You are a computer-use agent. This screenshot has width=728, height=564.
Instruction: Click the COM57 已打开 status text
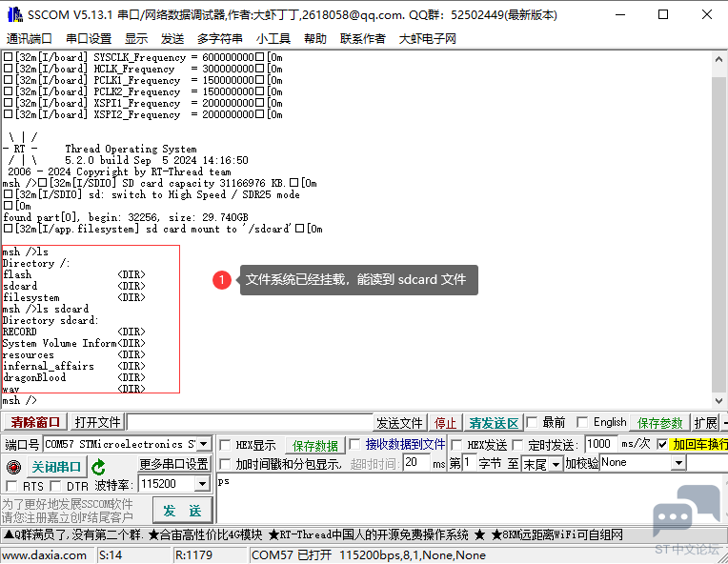[x=369, y=555]
